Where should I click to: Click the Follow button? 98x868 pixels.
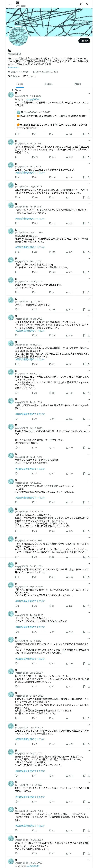(84, 41)
